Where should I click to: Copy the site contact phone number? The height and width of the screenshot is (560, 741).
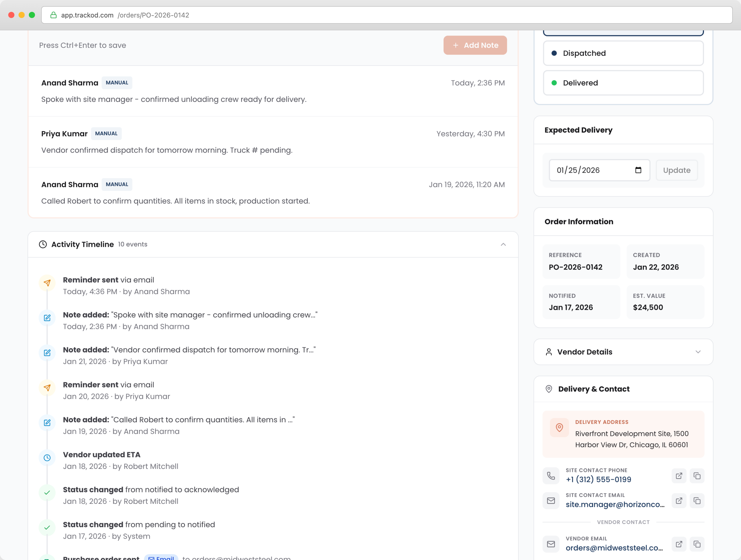point(697,476)
